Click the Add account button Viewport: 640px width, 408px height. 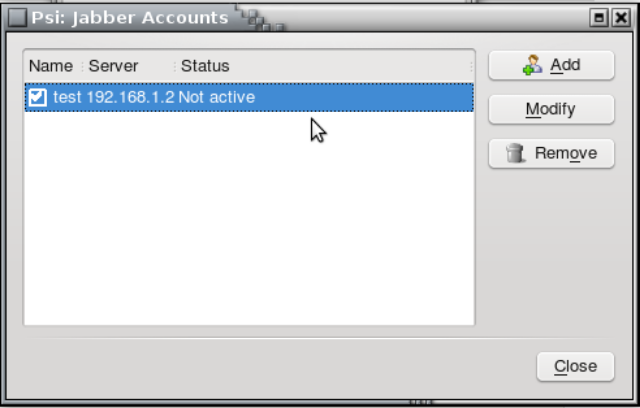pyautogui.click(x=551, y=65)
